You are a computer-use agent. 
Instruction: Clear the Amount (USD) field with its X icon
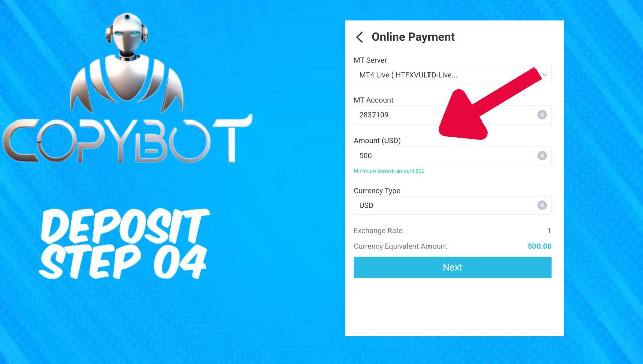tap(542, 156)
